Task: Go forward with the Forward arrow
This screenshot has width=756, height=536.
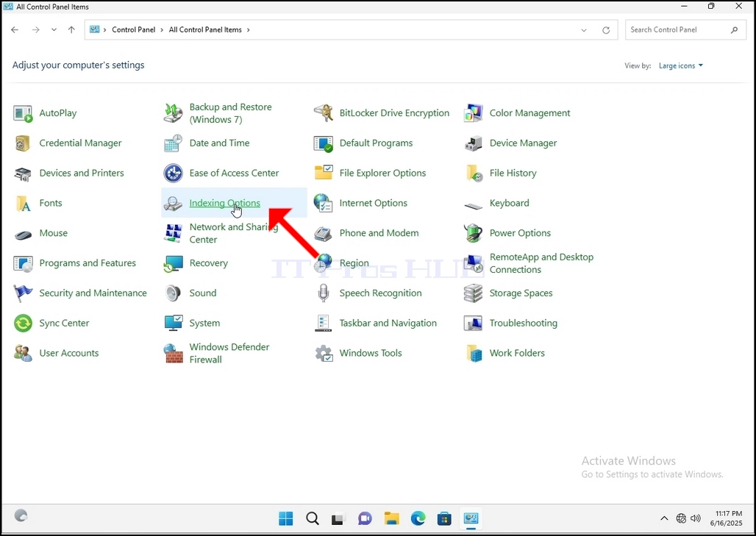Action: pyautogui.click(x=36, y=30)
